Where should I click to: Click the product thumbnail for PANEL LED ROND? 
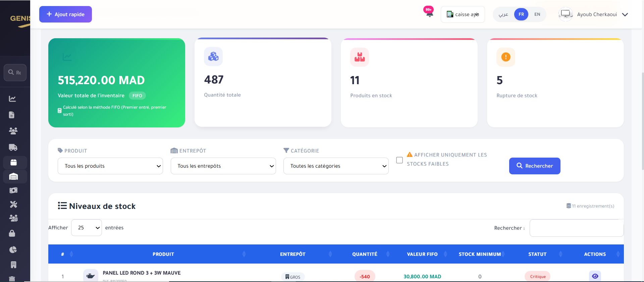91,276
